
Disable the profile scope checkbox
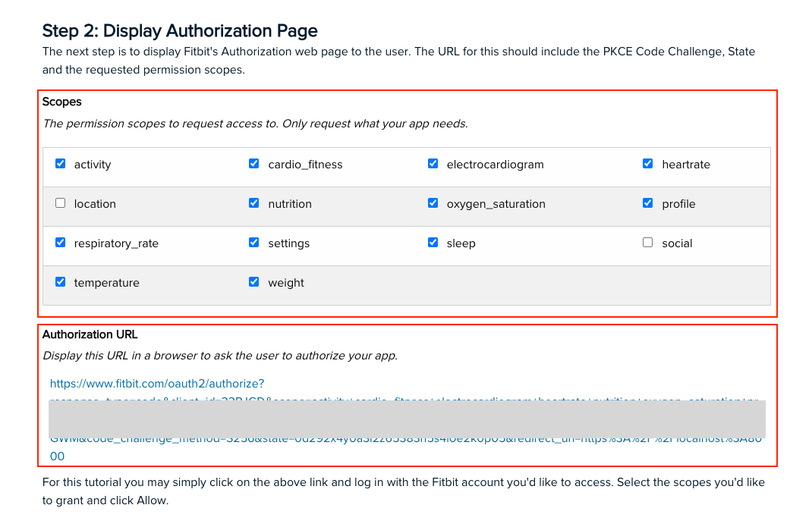(x=647, y=202)
